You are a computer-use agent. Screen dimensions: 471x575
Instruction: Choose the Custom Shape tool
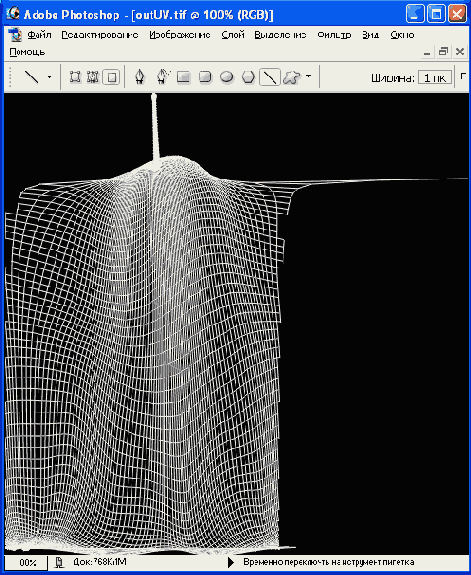pos(292,77)
